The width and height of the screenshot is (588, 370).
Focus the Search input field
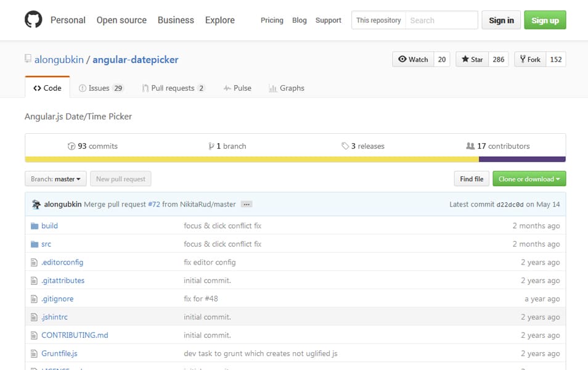tap(441, 20)
